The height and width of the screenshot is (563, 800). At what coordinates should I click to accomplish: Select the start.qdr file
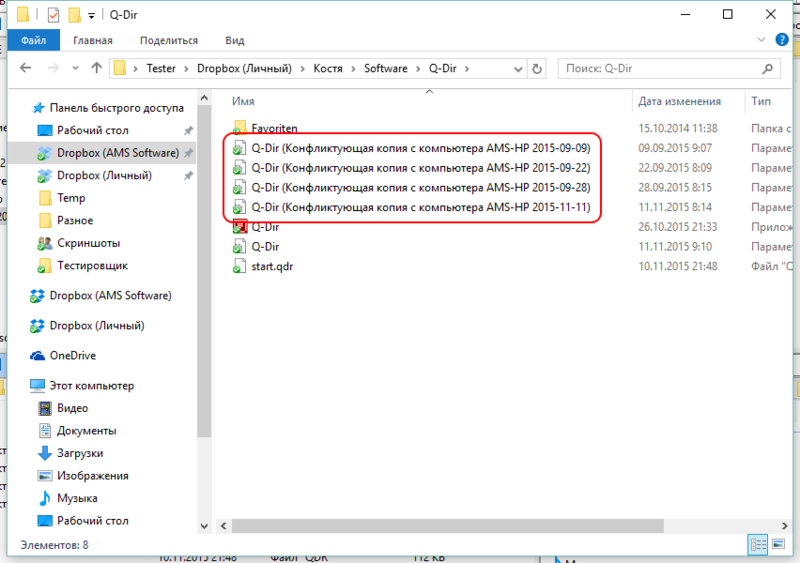[272, 266]
